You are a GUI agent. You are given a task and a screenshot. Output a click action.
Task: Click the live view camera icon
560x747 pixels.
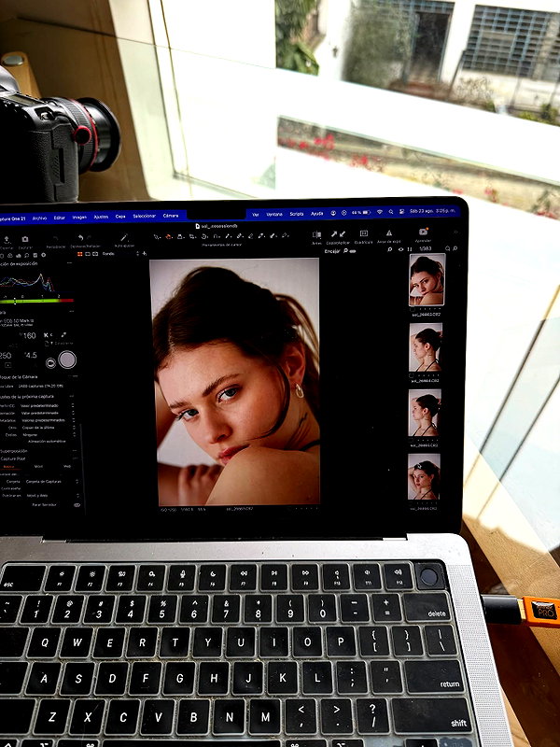[x=50, y=363]
